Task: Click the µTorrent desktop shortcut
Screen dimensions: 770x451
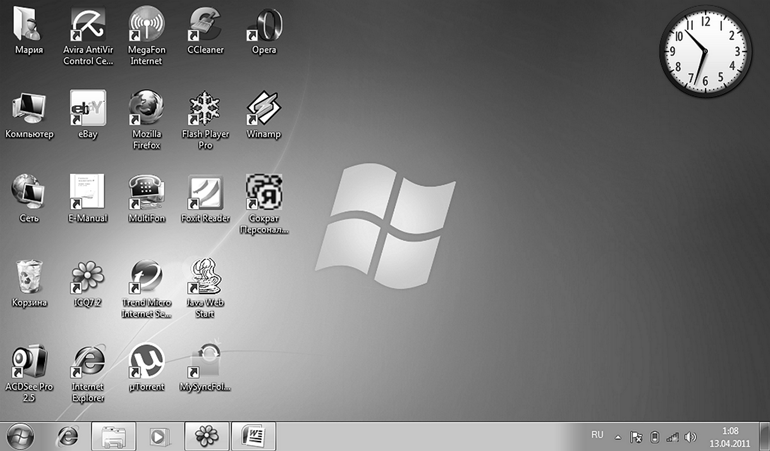Action: (147, 360)
